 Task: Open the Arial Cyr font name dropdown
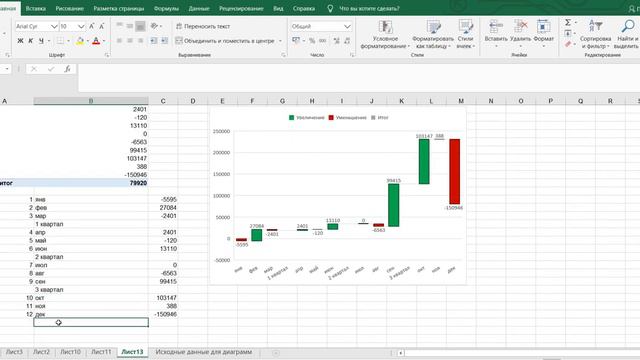click(54, 26)
